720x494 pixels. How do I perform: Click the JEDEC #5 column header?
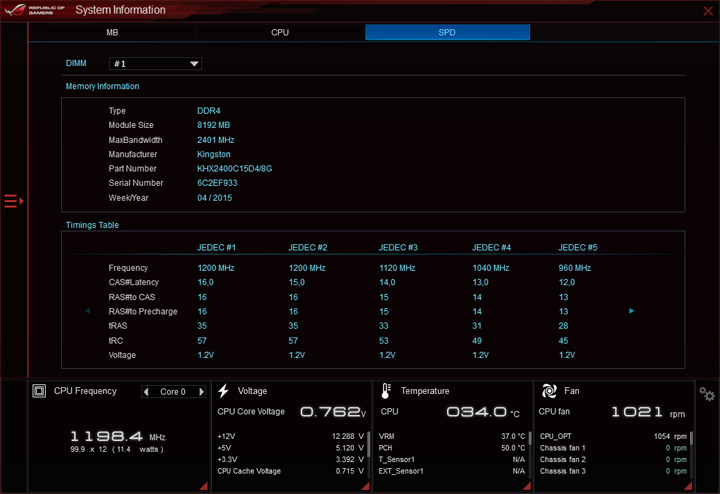pyautogui.click(x=578, y=247)
